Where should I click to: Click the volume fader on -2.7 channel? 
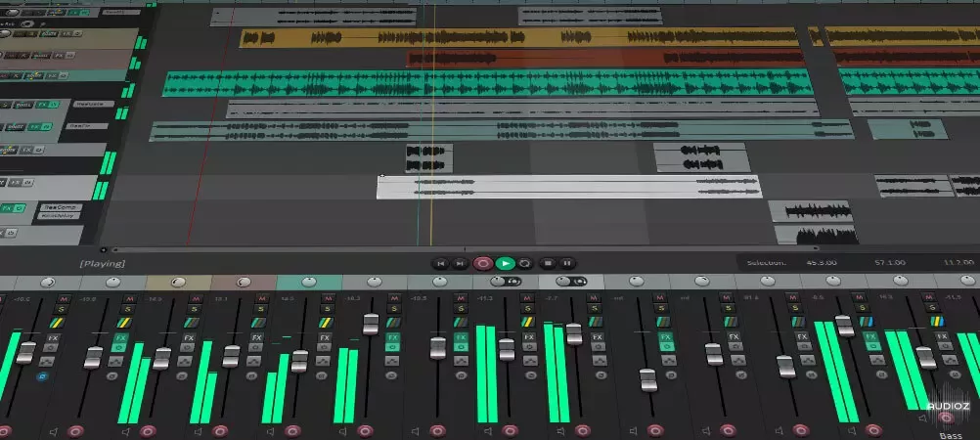(574, 333)
